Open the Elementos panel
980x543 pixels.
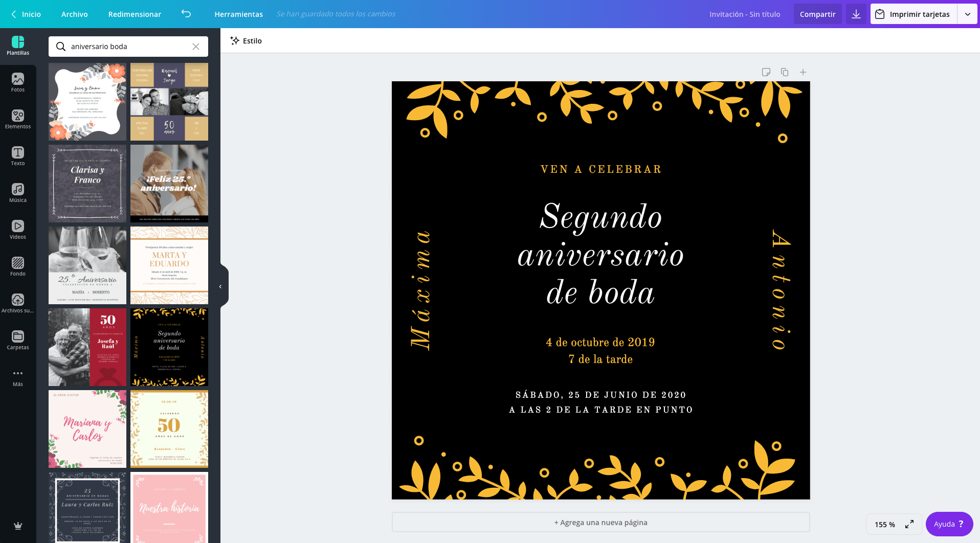click(18, 119)
